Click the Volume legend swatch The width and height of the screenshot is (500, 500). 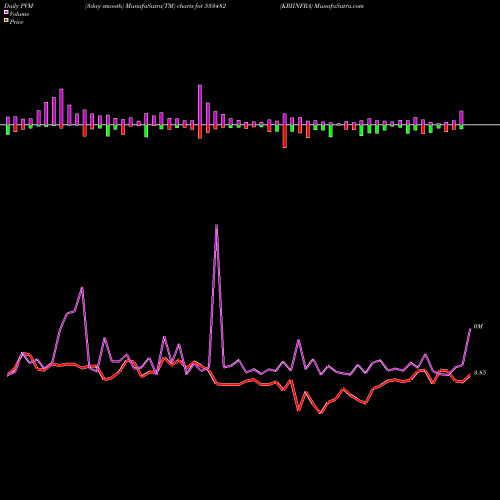coord(6,12)
